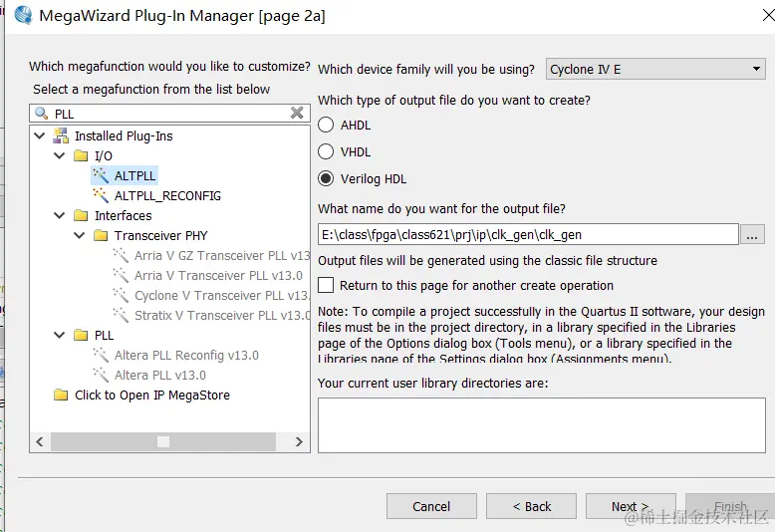The image size is (775, 532).
Task: Click the Interfaces label
Action: point(124,215)
